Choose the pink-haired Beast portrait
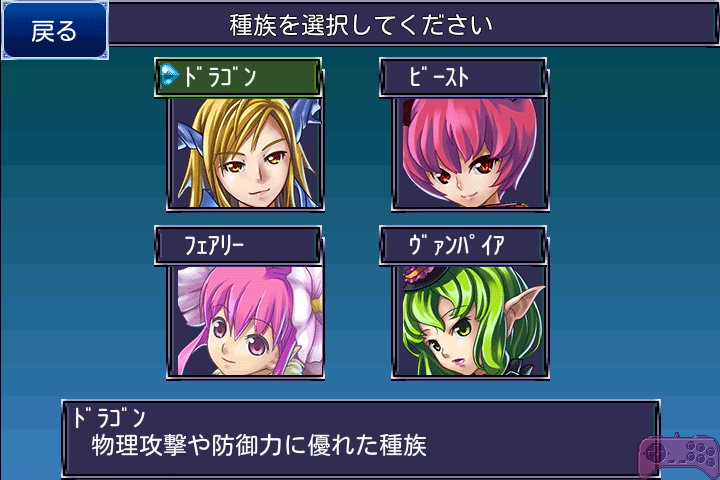 coord(470,153)
